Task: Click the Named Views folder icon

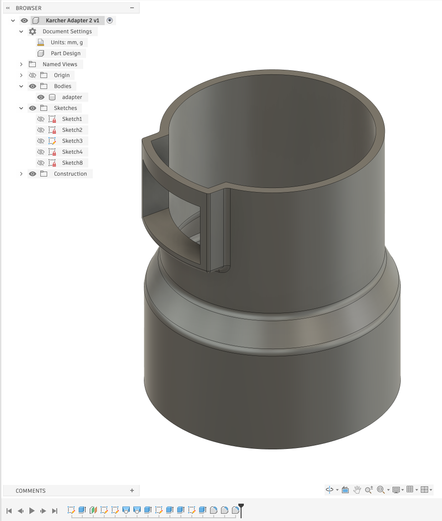Action: click(x=32, y=64)
